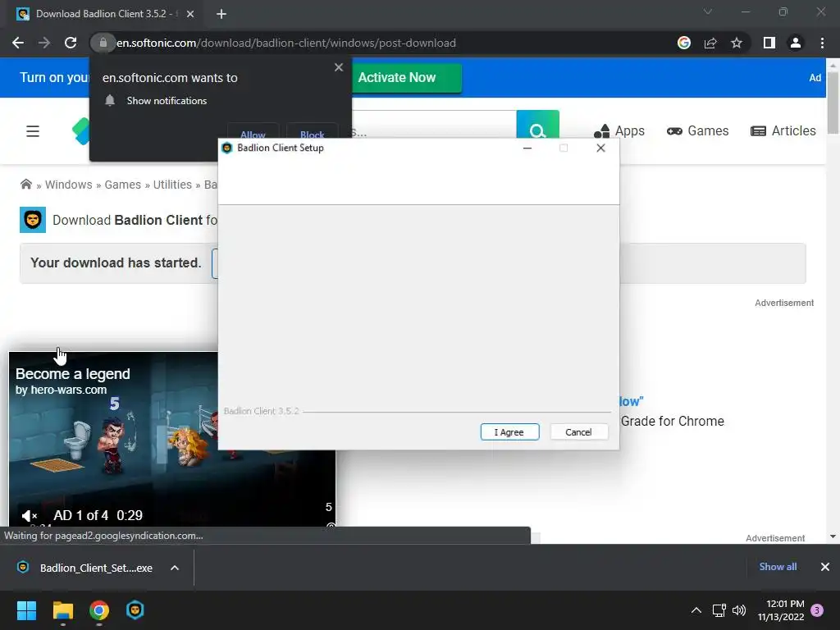This screenshot has height=630, width=840.
Task: Open the hero-wars.com ad link text
Action: coord(61,390)
